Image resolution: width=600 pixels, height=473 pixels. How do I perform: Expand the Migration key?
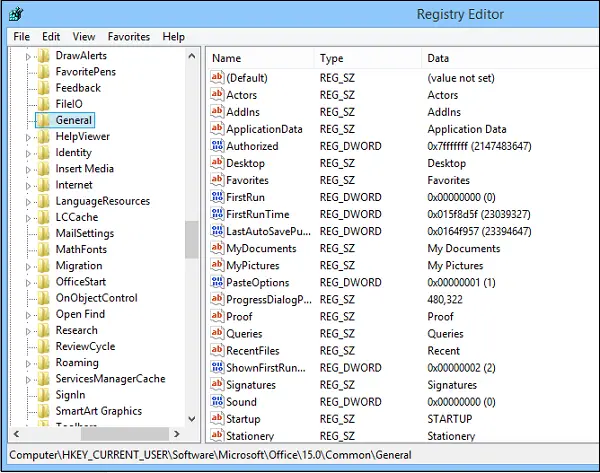[x=28, y=267]
